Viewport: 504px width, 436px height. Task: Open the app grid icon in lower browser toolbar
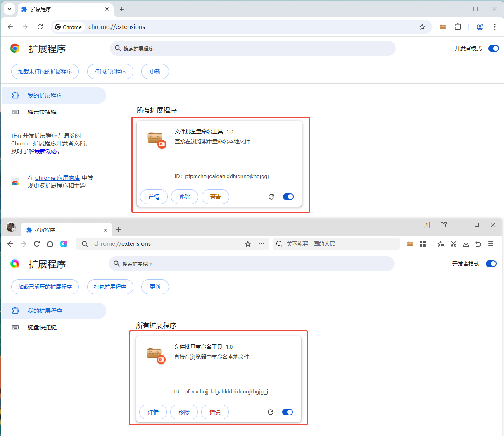point(423,244)
